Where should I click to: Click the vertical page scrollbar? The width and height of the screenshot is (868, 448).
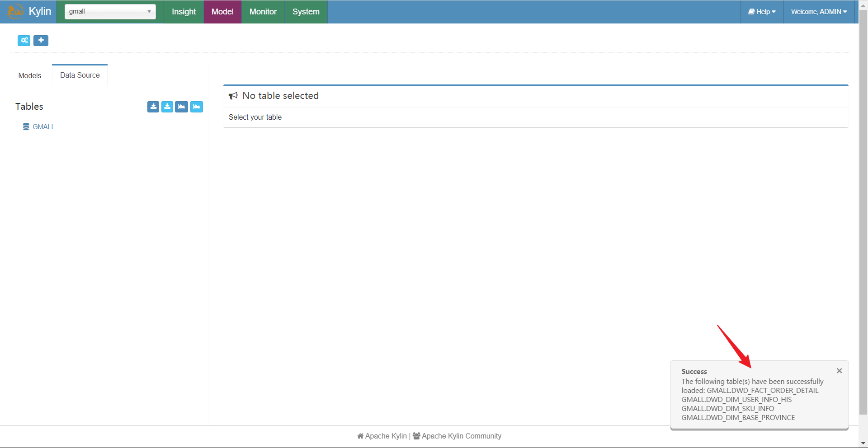pyautogui.click(x=863, y=212)
